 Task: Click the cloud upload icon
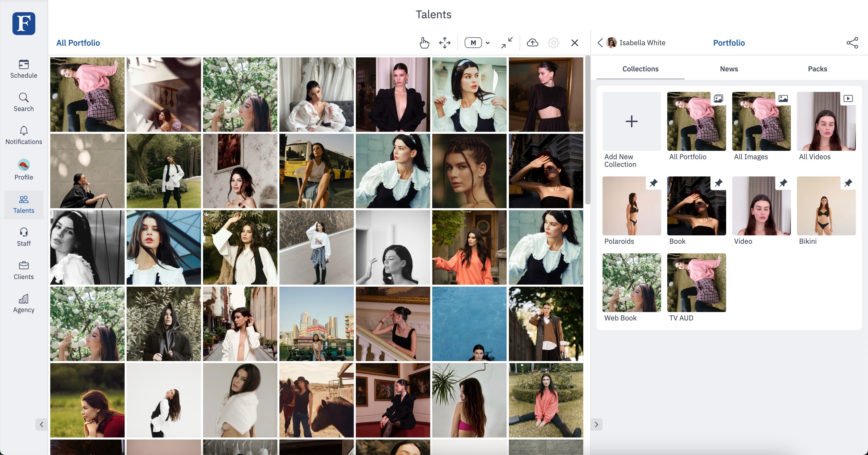[532, 43]
